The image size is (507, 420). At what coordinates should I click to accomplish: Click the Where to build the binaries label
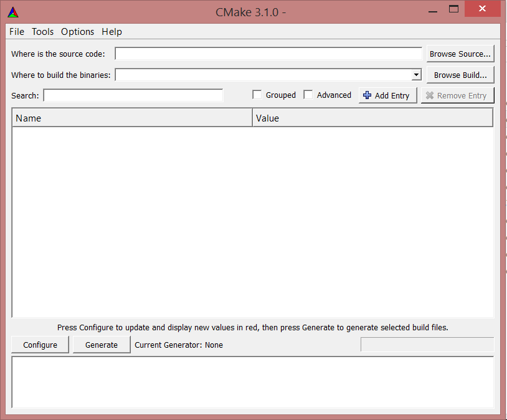[61, 75]
